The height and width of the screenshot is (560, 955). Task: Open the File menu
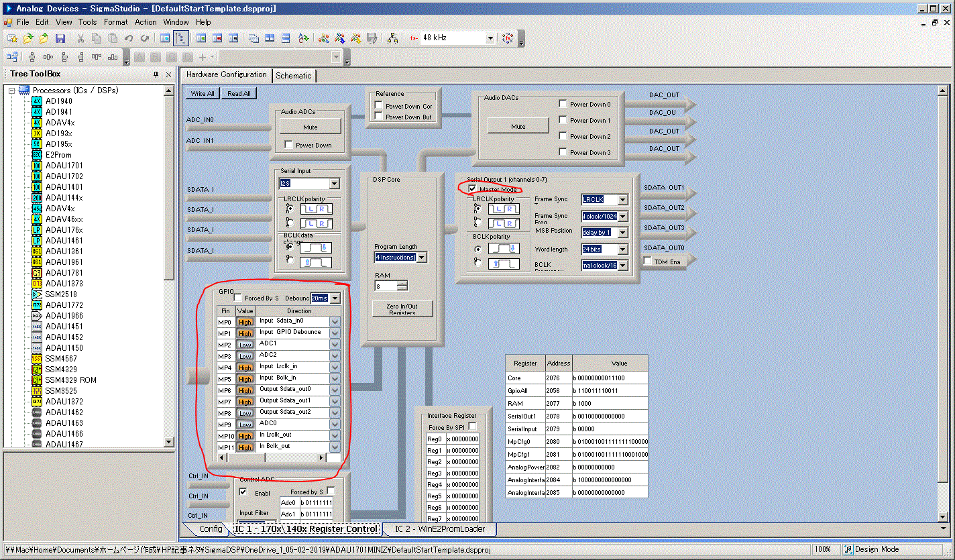pos(23,22)
